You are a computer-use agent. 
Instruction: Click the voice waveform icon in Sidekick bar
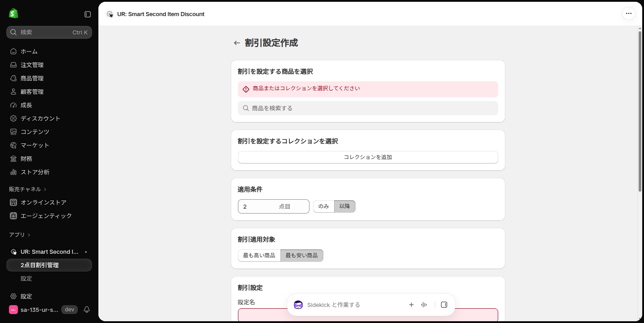[424, 305]
